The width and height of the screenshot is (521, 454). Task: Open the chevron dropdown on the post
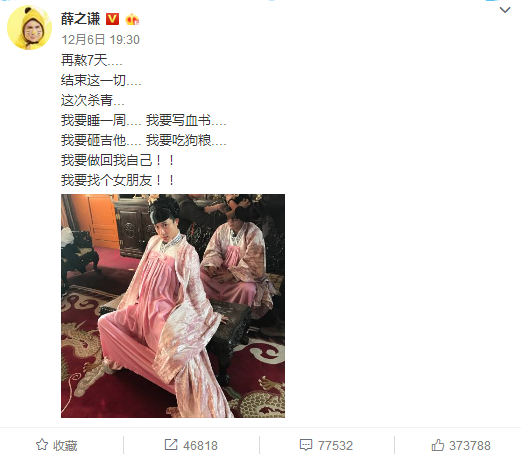click(x=505, y=10)
